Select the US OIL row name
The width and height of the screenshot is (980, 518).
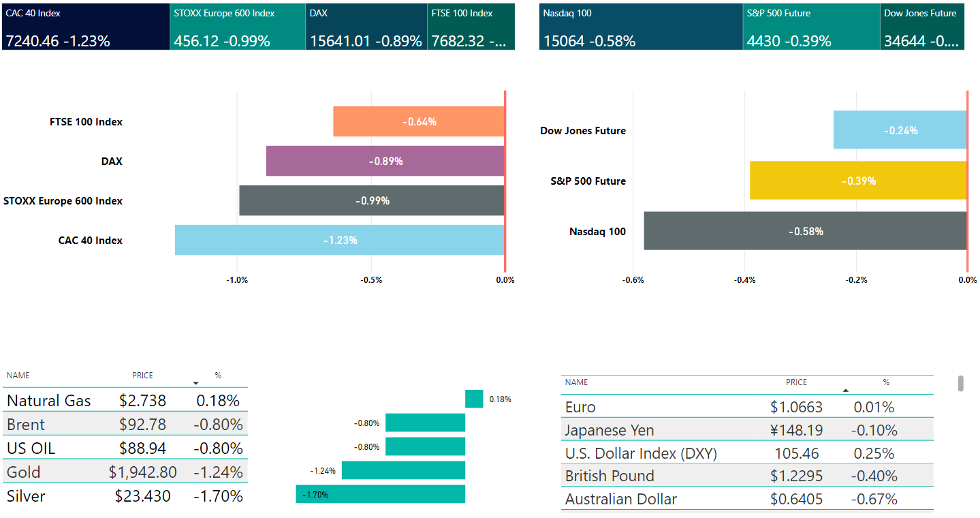click(31, 448)
